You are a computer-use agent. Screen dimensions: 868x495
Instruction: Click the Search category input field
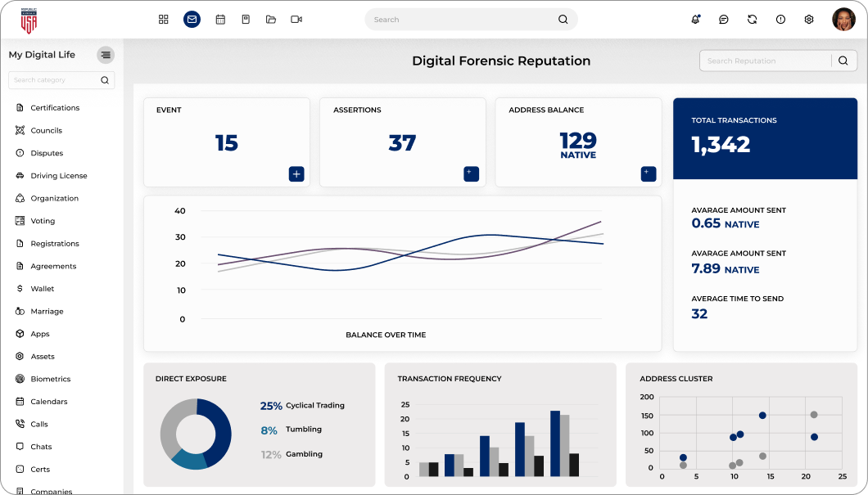pos(55,80)
